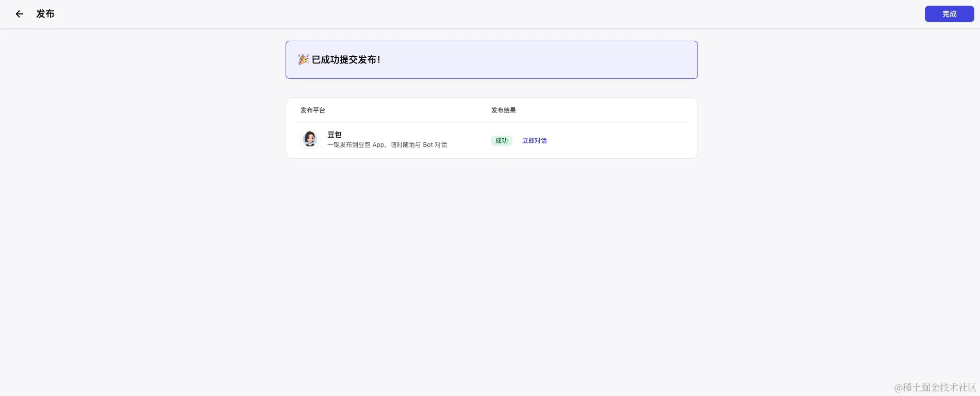The height and width of the screenshot is (396, 980).
Task: Go back using the left arrow icon
Action: click(20, 14)
